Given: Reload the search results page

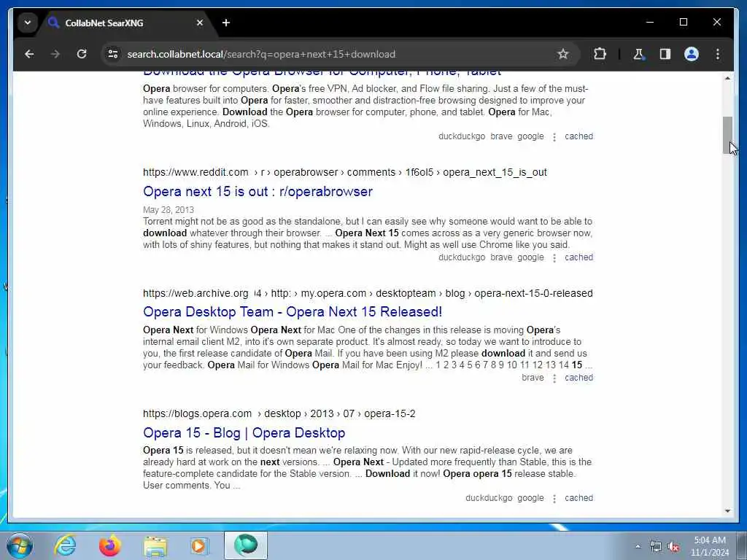Looking at the screenshot, I should click(82, 54).
